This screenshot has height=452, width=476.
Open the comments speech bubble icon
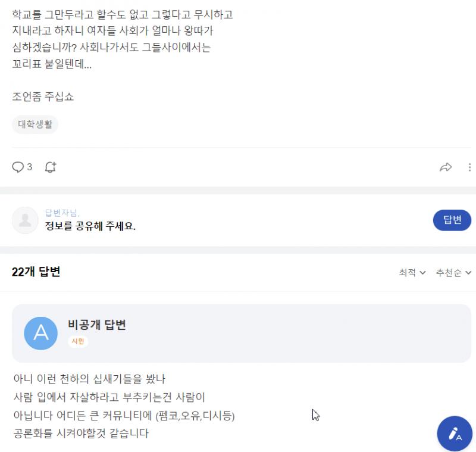pos(18,167)
